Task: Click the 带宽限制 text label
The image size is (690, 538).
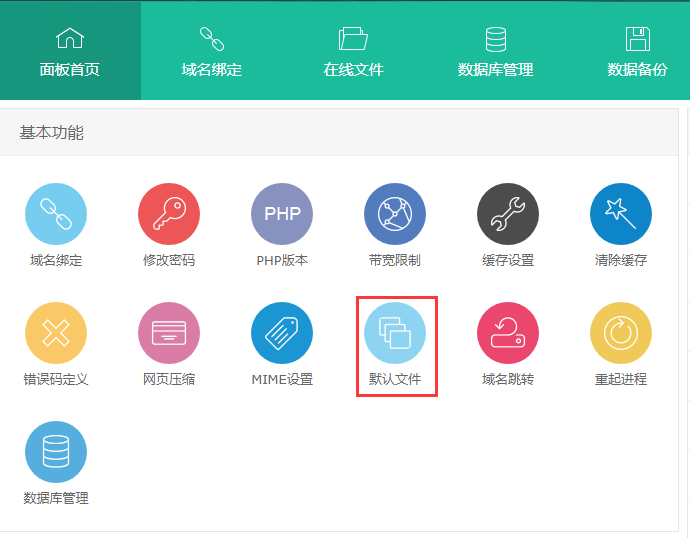Action: tap(395, 260)
